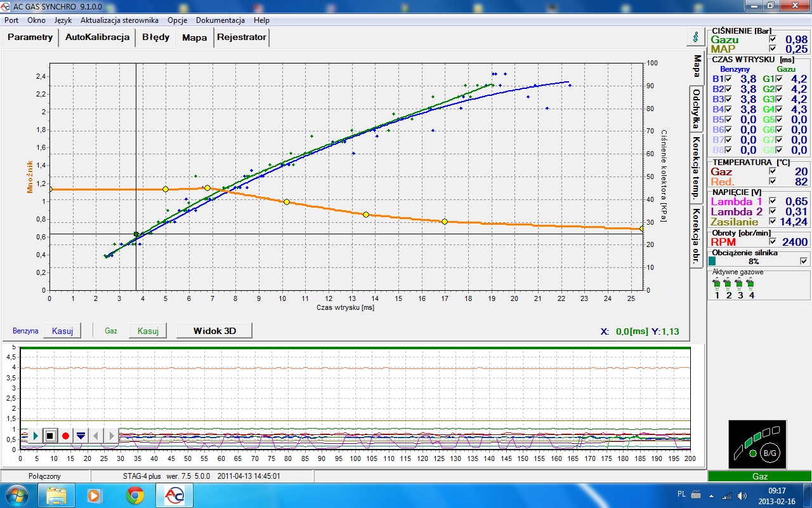
Task: Uncheck the G1 gas injector checkbox
Action: pyautogui.click(x=778, y=79)
